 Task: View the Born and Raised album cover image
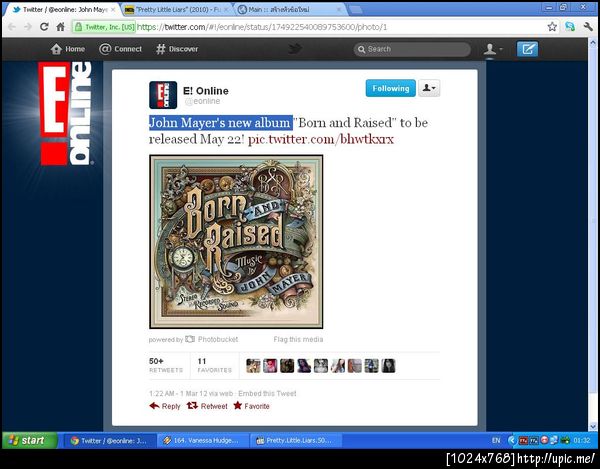click(236, 241)
